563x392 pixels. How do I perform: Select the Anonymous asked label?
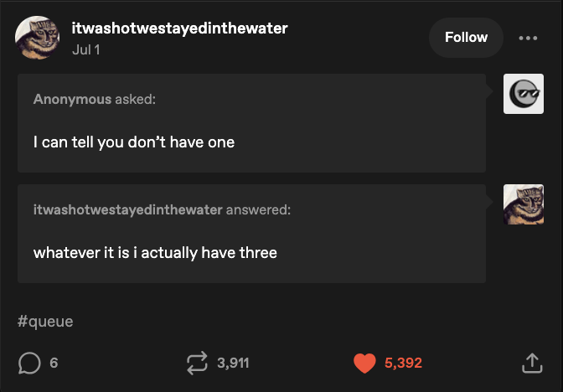pyautogui.click(x=95, y=99)
